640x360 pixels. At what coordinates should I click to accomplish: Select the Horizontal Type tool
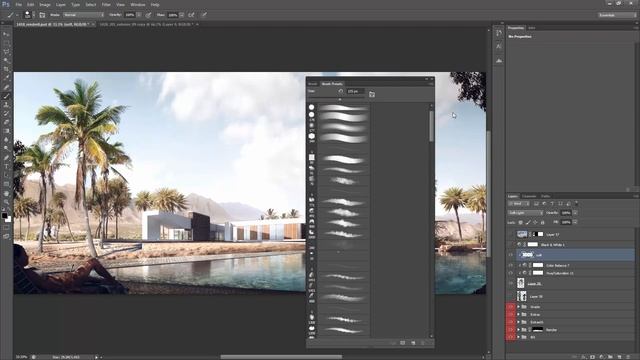click(6, 167)
